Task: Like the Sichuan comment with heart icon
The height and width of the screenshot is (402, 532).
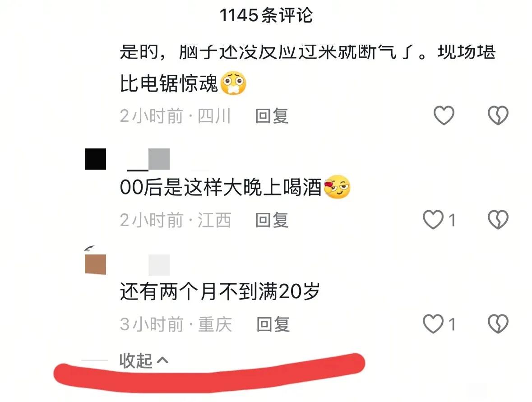Action: coord(444,116)
